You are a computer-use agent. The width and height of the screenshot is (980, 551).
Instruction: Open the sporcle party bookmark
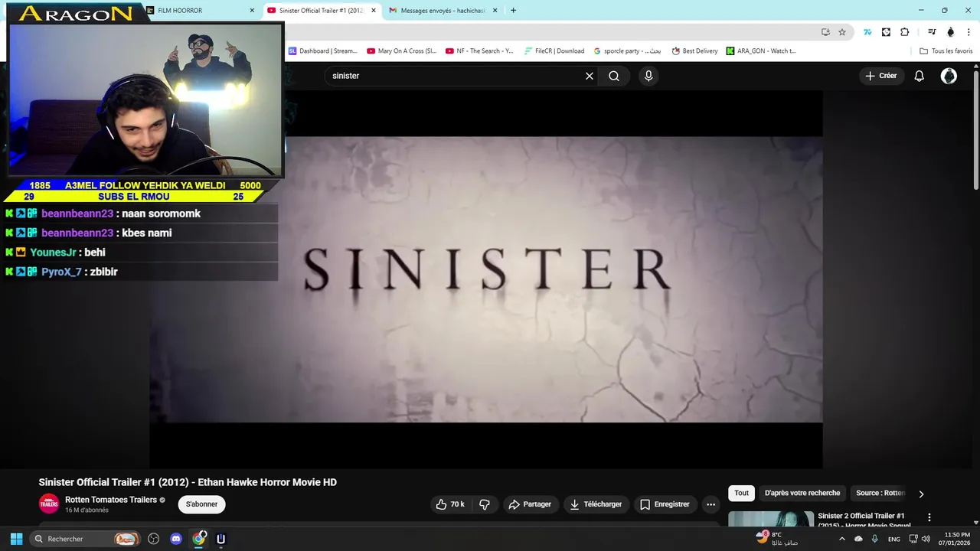(x=628, y=51)
